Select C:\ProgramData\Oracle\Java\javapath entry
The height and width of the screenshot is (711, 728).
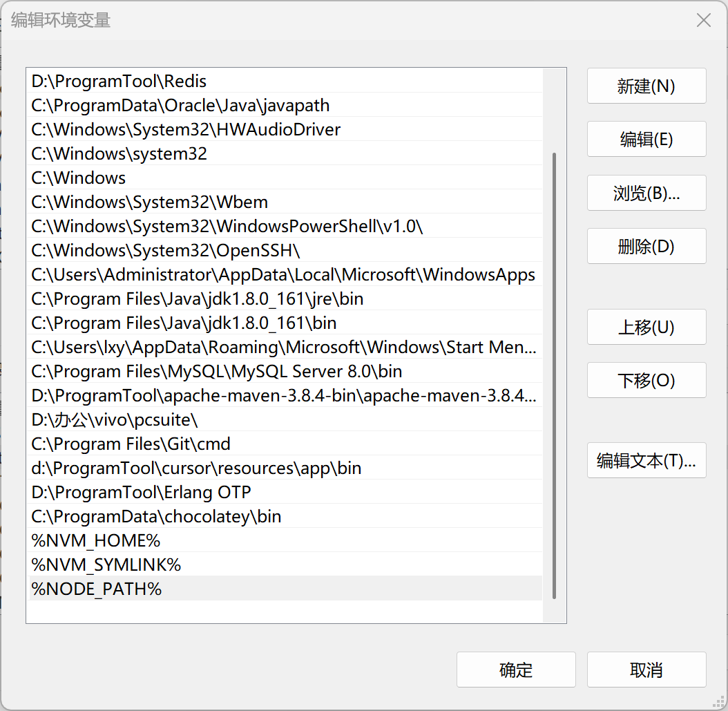[x=285, y=105]
